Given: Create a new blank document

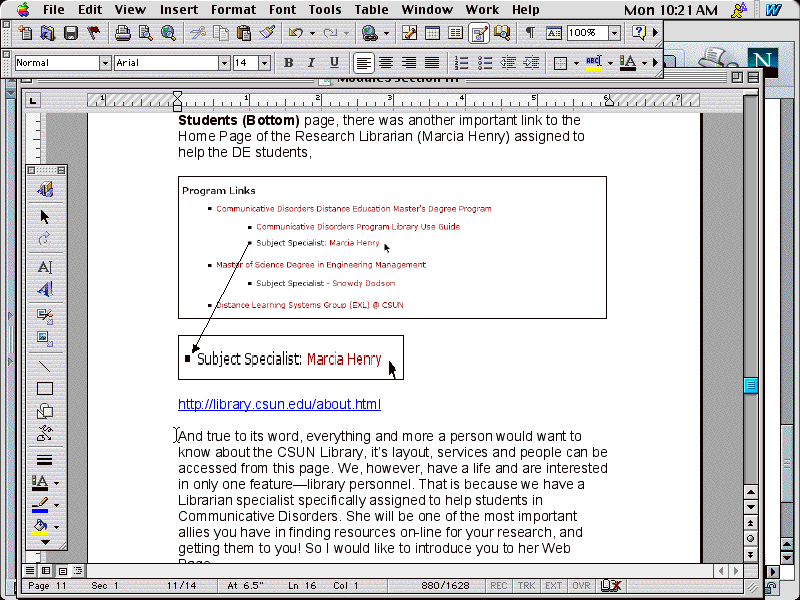Looking at the screenshot, I should (24, 33).
